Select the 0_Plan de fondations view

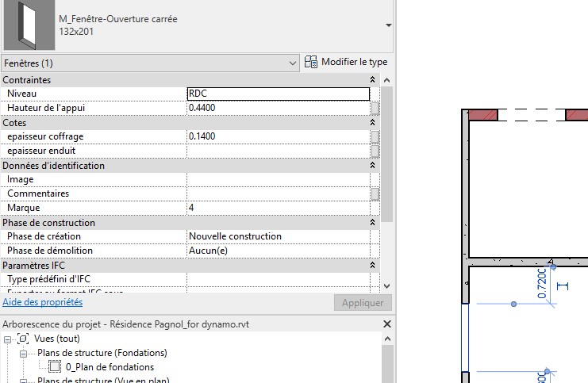[x=110, y=367]
